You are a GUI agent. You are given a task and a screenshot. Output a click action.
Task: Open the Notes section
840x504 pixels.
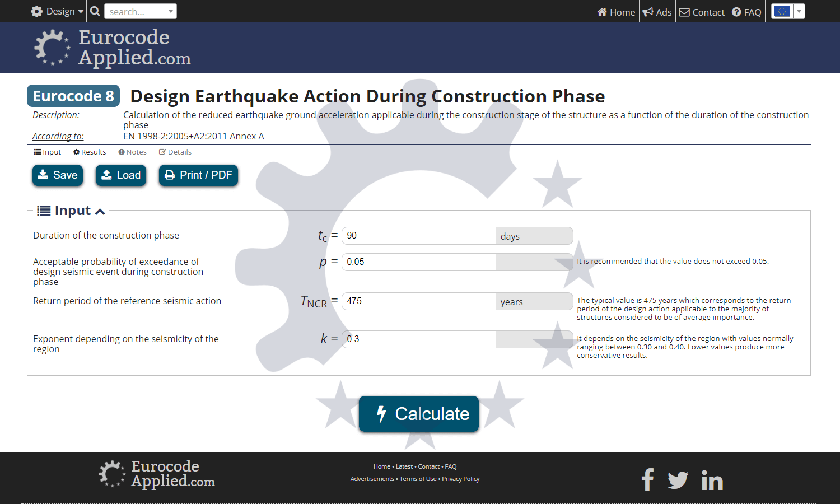click(132, 152)
